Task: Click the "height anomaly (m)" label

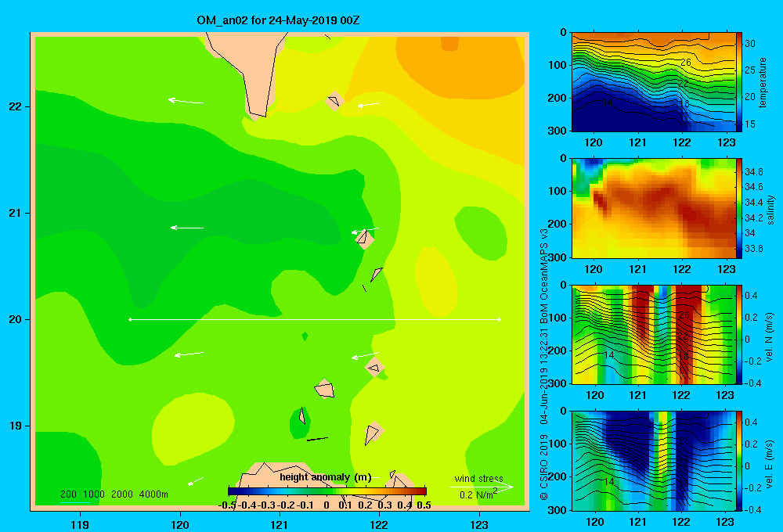Action: pyautogui.click(x=326, y=477)
